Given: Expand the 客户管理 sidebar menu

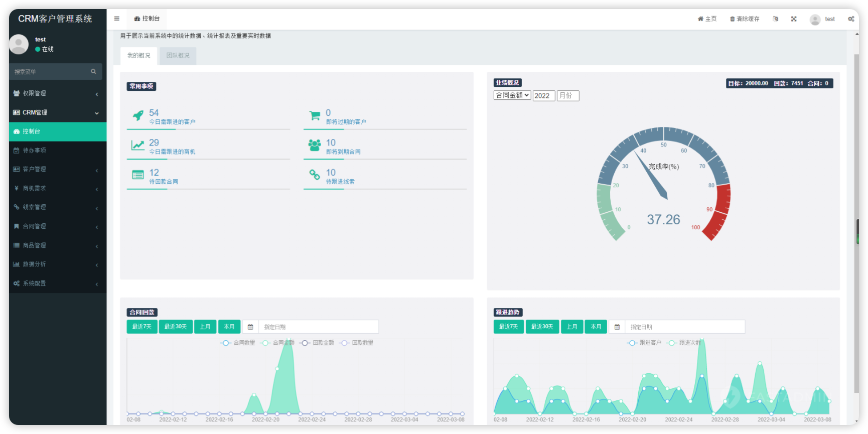Looking at the screenshot, I should click(55, 169).
